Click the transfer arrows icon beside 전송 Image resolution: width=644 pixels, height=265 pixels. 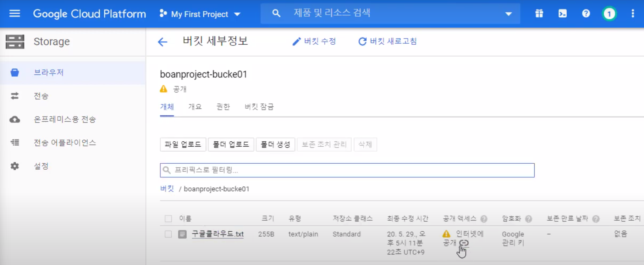(x=15, y=96)
